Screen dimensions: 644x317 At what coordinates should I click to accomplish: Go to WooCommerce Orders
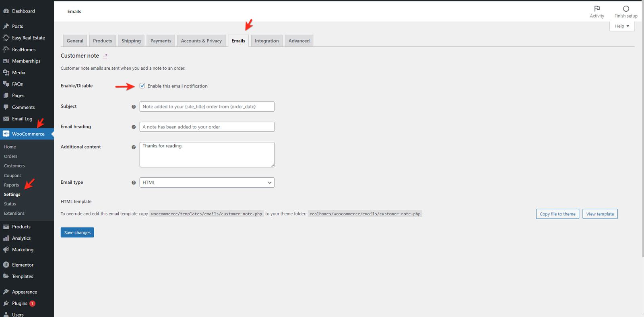click(10, 156)
